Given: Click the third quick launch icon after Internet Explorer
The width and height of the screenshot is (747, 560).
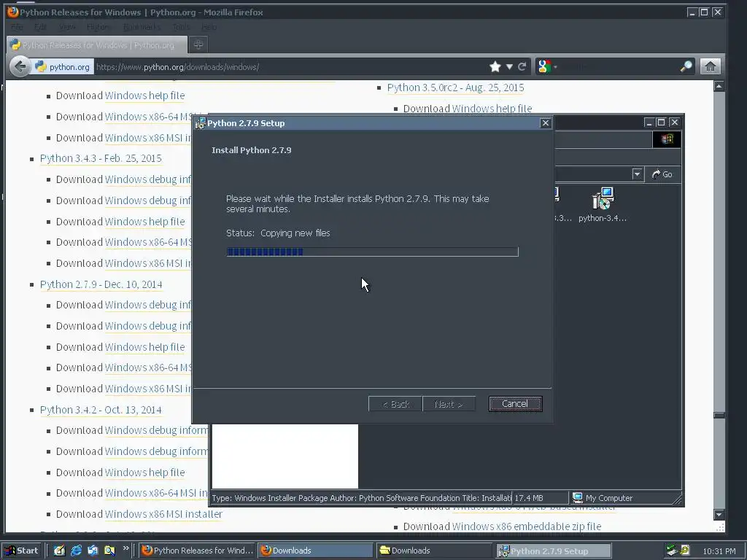Looking at the screenshot, I should [x=93, y=551].
